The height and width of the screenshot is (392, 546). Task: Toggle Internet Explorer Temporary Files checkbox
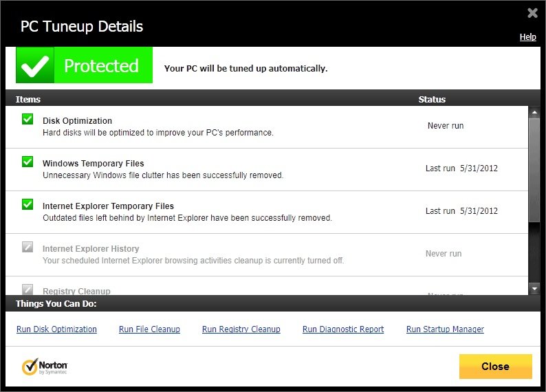[x=28, y=204]
